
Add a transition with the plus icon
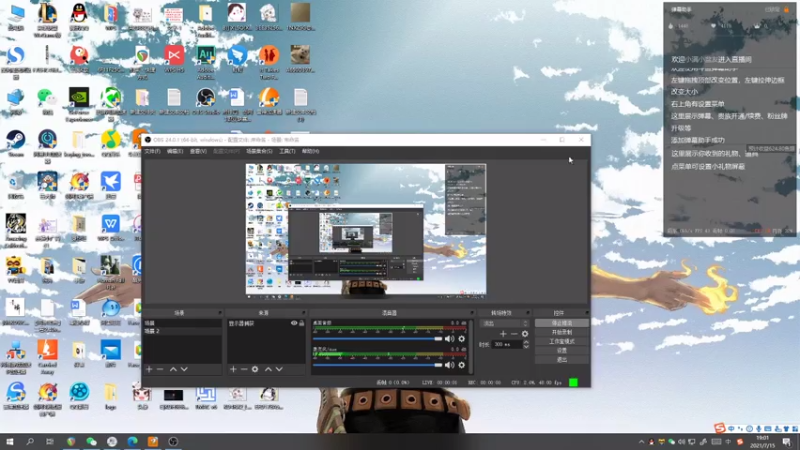tap(503, 334)
